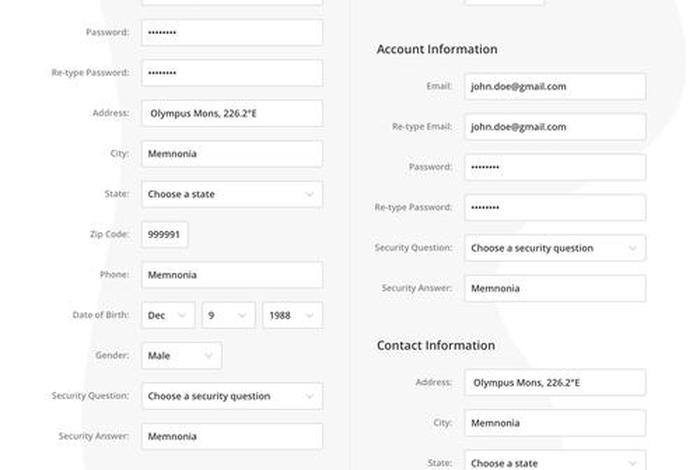Select the City field in the left form
700x470 pixels.
point(232,154)
